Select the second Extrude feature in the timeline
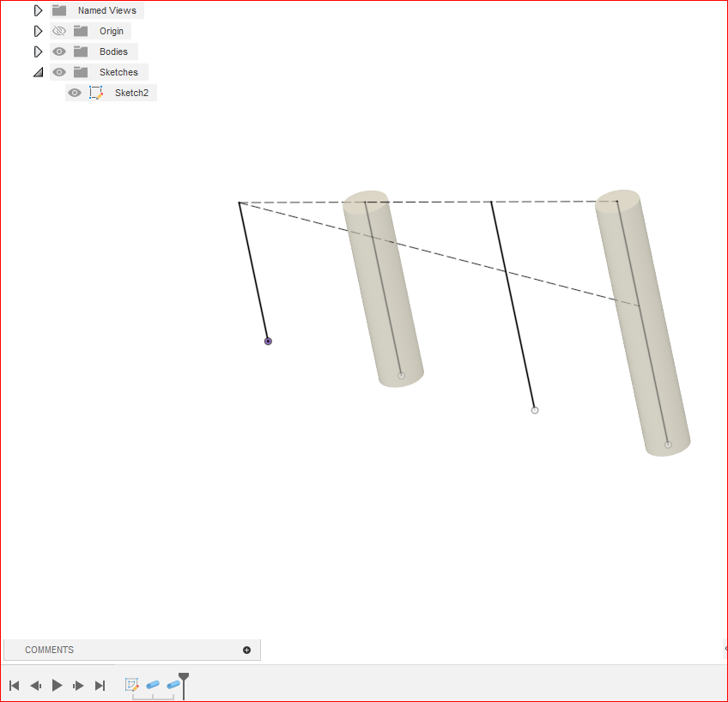The image size is (728, 702). [x=174, y=685]
